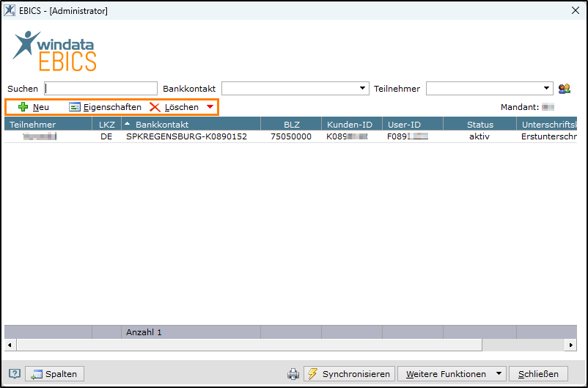This screenshot has width=588, height=388.
Task: Select SPKREGENSBURG-K0890152 row entry
Action: coord(186,136)
